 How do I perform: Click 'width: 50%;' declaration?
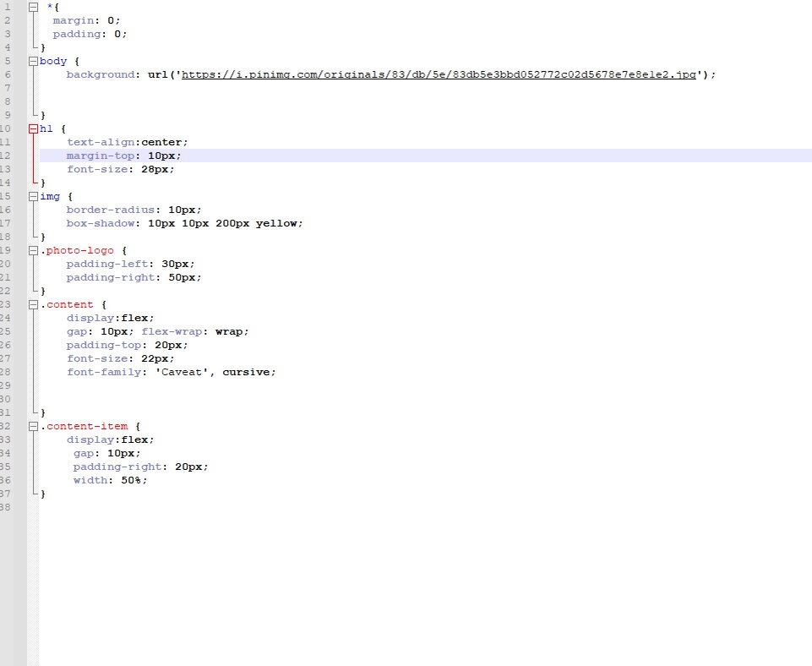tap(111, 480)
